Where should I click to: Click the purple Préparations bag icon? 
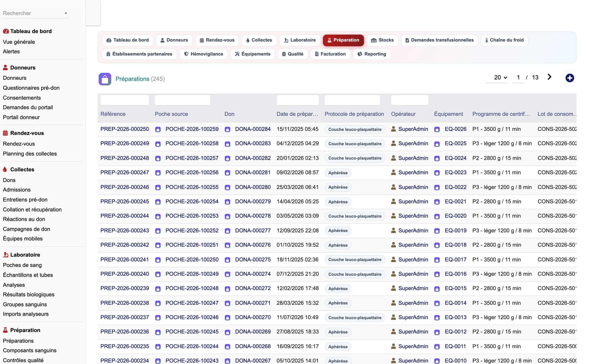tap(105, 79)
